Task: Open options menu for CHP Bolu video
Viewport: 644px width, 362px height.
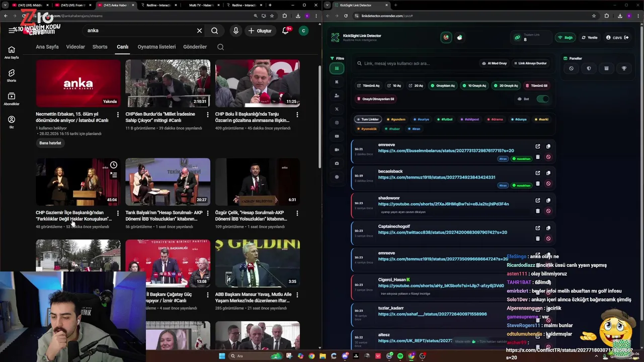Action: 297,115
